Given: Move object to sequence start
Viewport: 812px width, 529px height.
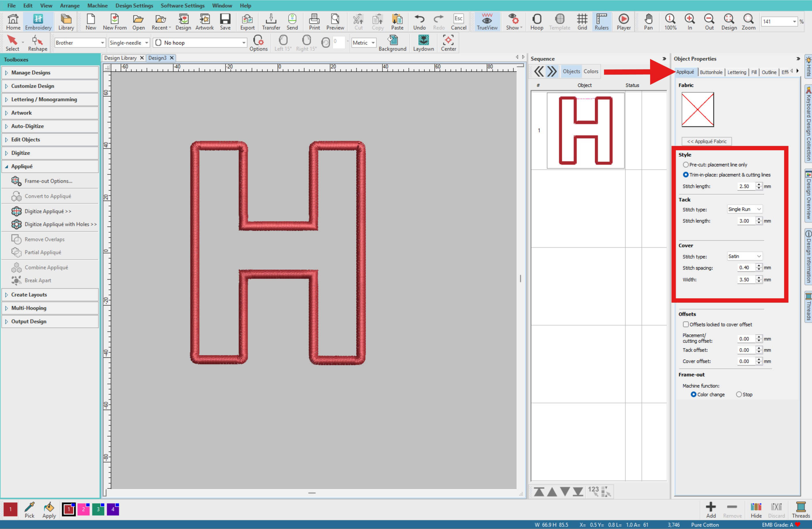Looking at the screenshot, I should click(539, 492).
